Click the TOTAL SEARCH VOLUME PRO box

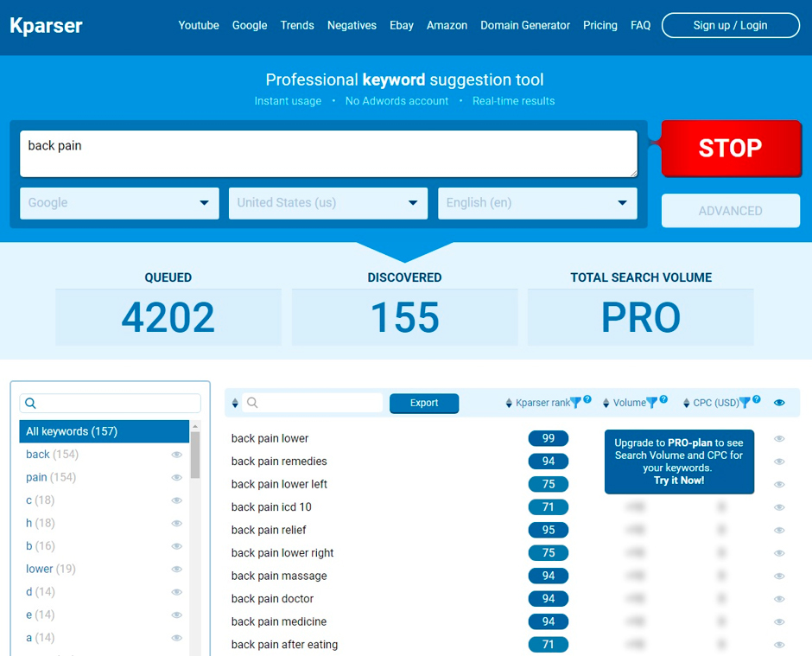pos(641,317)
